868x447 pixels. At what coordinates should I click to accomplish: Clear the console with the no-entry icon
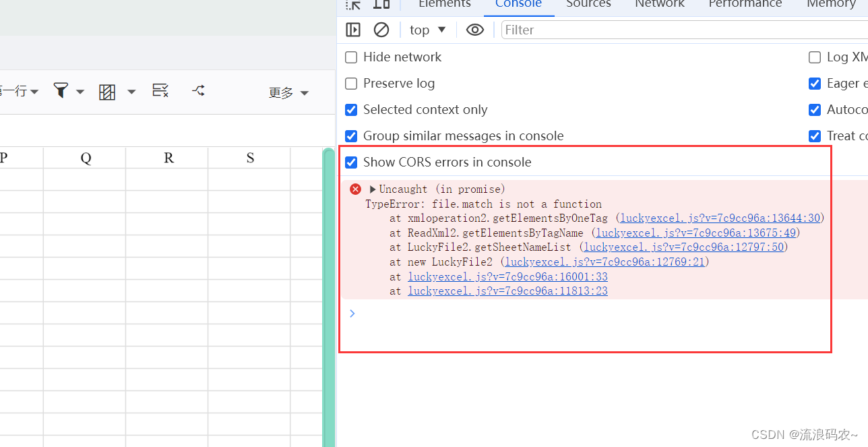381,30
